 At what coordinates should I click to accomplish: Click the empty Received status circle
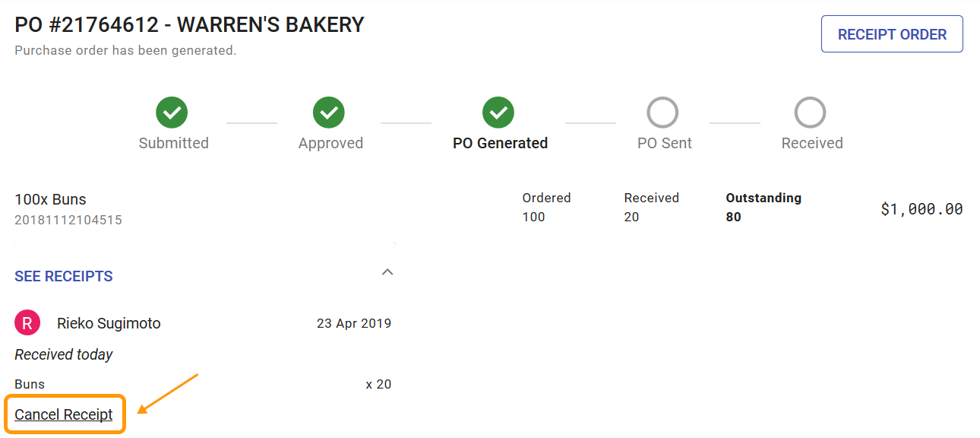coord(811,112)
